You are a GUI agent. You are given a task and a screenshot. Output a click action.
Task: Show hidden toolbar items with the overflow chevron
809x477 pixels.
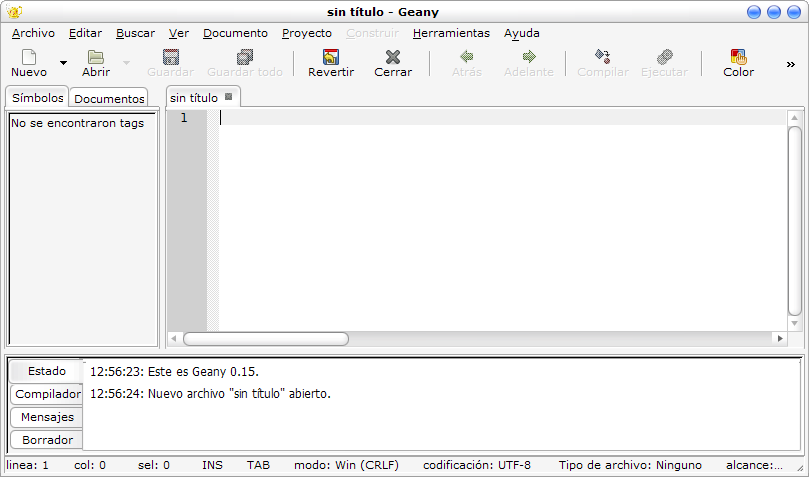pyautogui.click(x=790, y=65)
